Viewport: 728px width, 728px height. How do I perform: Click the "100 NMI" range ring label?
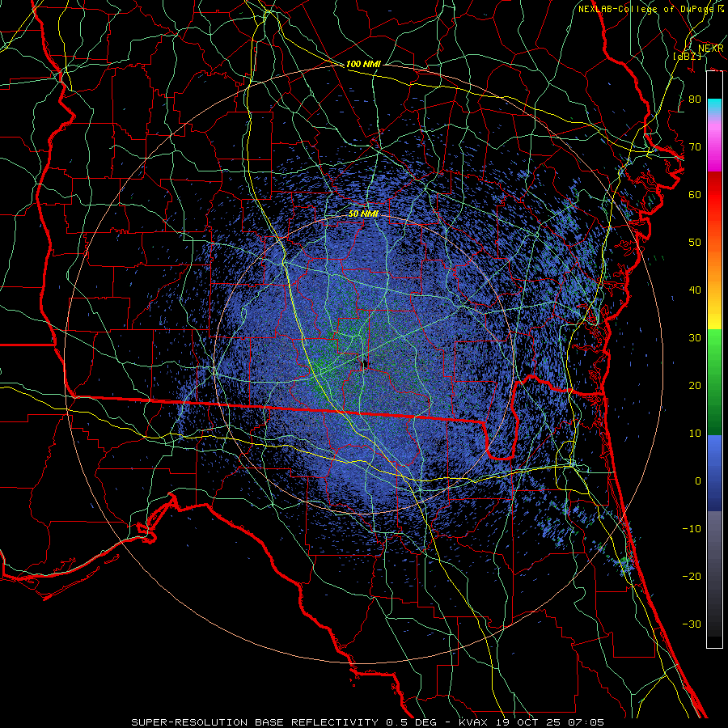[363, 64]
